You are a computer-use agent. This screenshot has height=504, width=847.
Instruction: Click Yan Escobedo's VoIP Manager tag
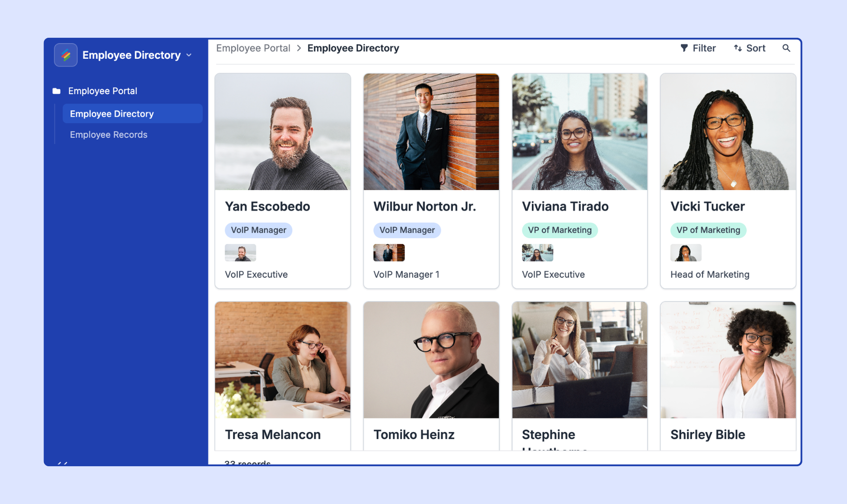point(259,230)
